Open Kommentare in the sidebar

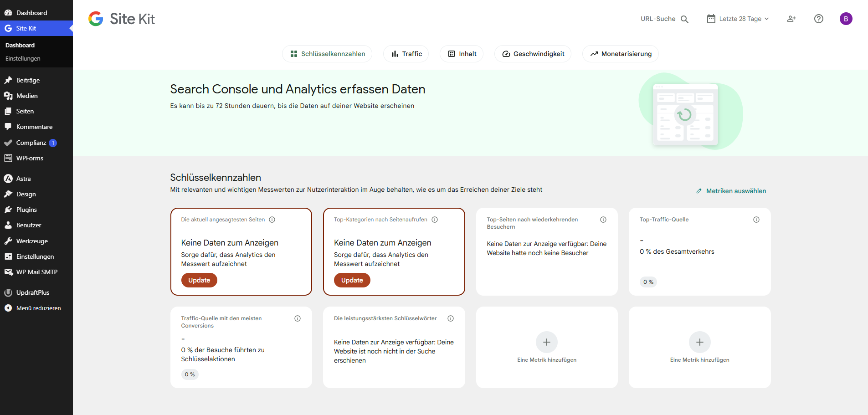(x=36, y=127)
